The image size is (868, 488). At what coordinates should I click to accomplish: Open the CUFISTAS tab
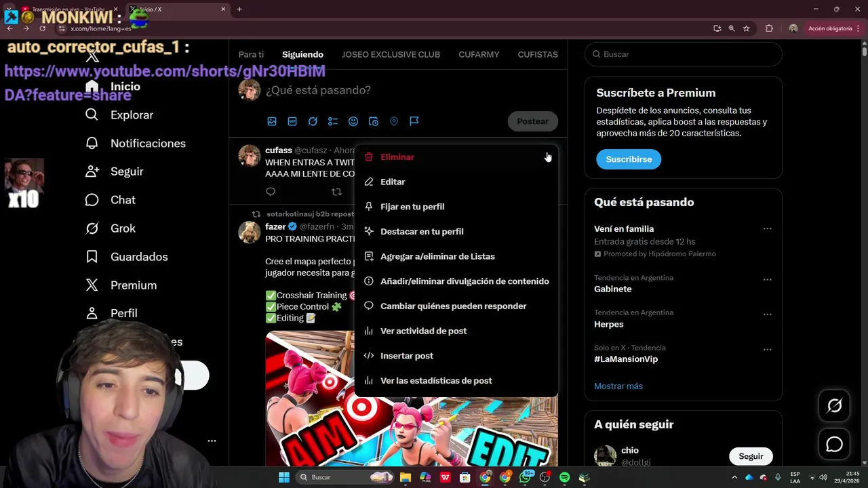[538, 54]
